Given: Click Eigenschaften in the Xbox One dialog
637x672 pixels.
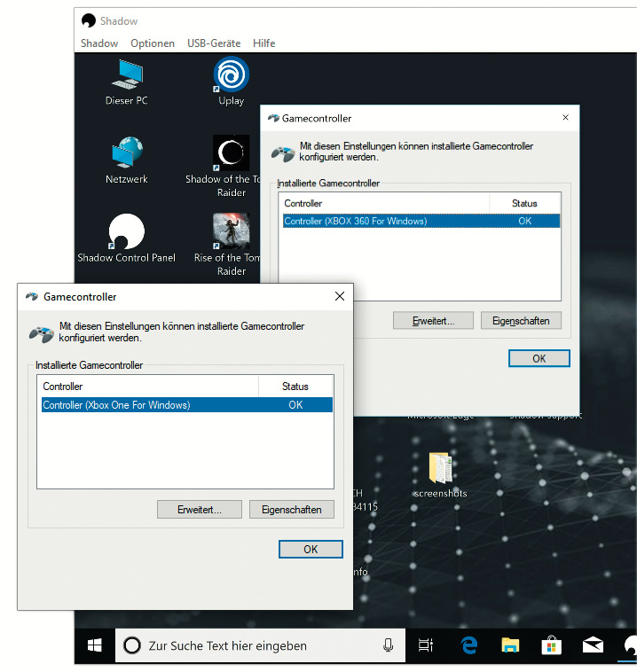Looking at the screenshot, I should [x=292, y=510].
